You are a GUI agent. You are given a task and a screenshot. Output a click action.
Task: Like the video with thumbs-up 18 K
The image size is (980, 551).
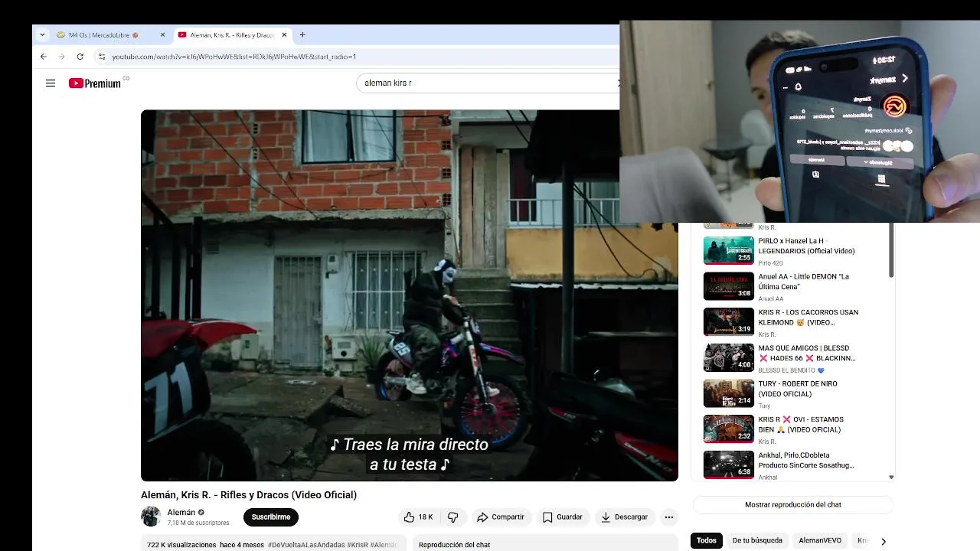pyautogui.click(x=419, y=517)
